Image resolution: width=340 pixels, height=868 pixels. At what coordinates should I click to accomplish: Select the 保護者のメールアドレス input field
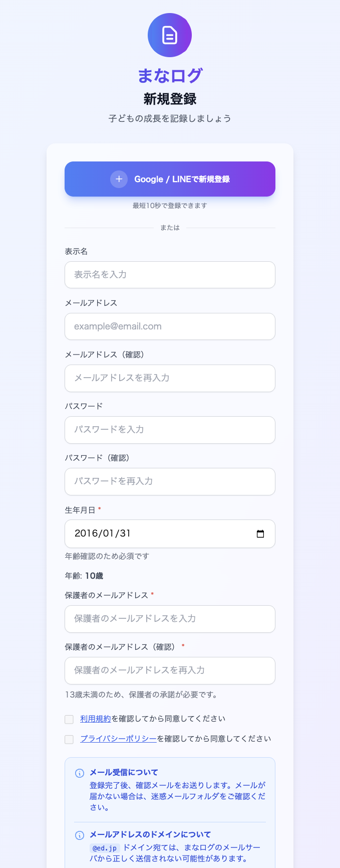tap(170, 619)
